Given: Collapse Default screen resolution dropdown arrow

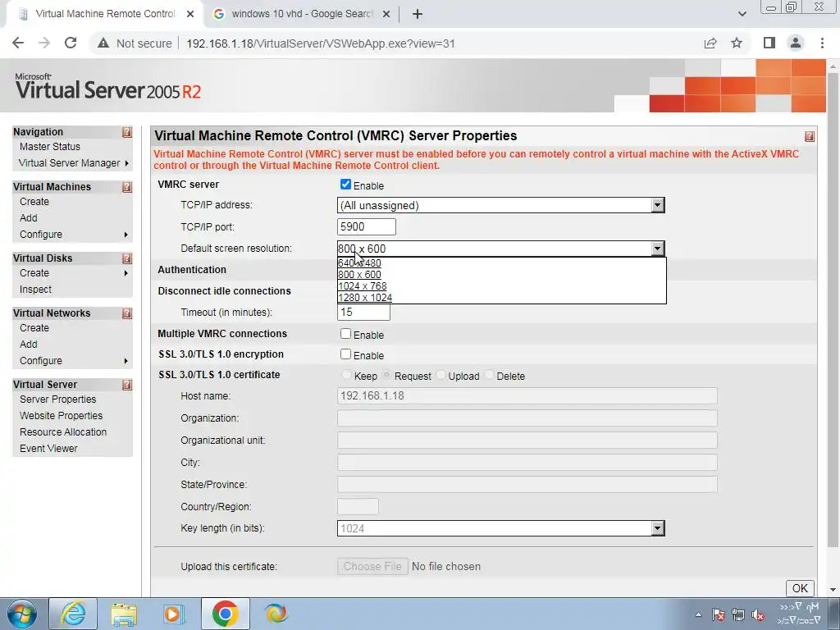Looking at the screenshot, I should point(657,249).
